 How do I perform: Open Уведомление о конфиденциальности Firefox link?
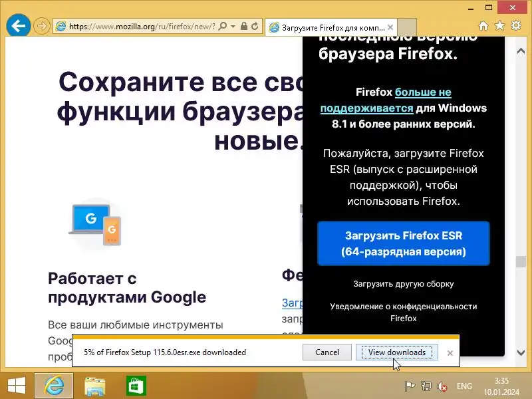pos(404,312)
